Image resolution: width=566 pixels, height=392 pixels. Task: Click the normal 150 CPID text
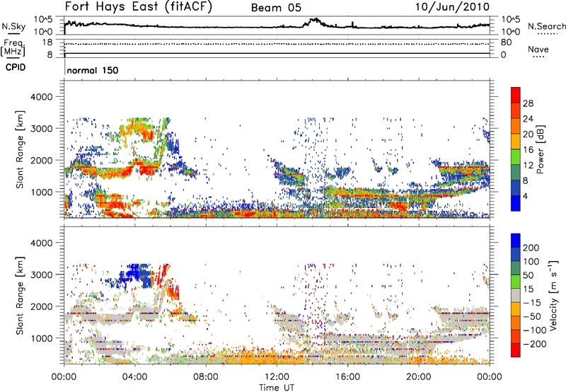(x=93, y=70)
